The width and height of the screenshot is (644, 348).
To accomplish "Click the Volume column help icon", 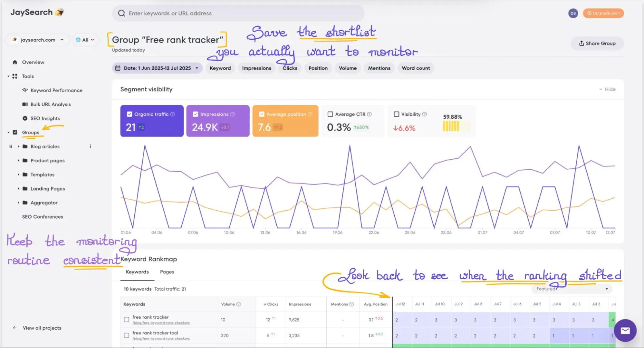I will click(238, 304).
